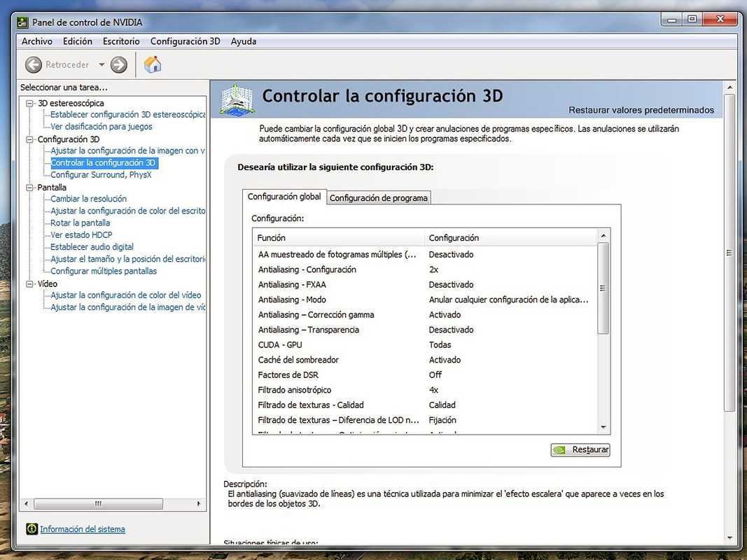Select Filtrado de texturas – Diferencia de LOD row
This screenshot has height=560, width=747.
425,420
